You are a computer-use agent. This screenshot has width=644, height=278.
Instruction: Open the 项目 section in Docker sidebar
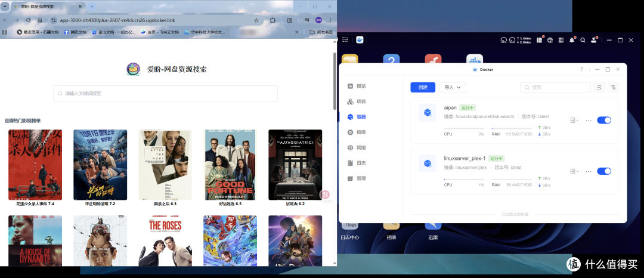tap(357, 101)
